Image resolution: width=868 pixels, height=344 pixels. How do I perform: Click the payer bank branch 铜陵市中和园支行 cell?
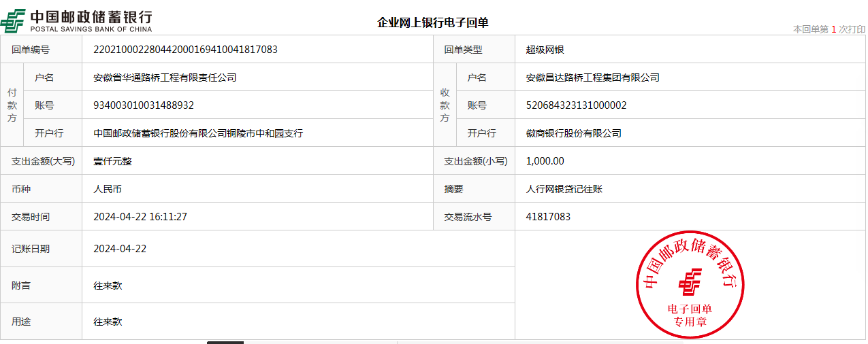click(198, 133)
